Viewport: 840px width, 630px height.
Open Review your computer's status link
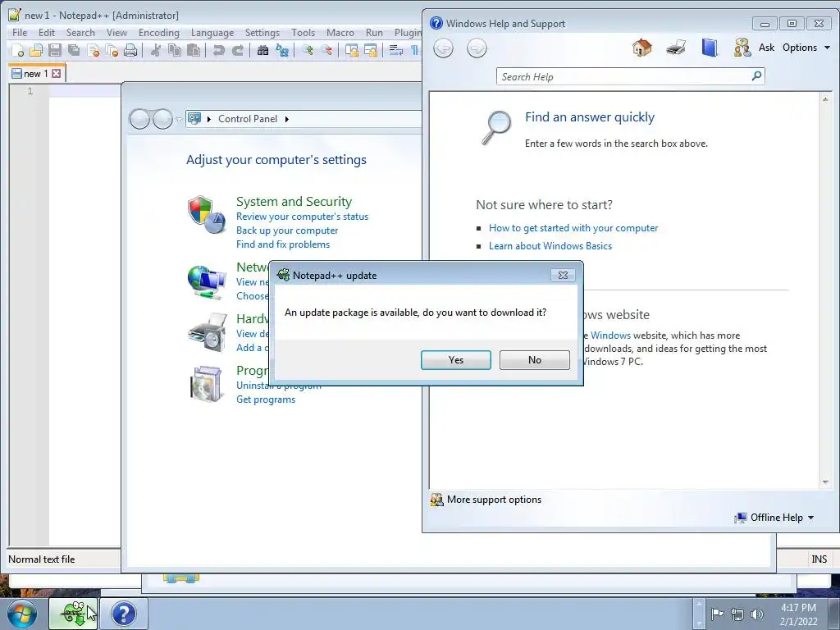click(x=302, y=217)
